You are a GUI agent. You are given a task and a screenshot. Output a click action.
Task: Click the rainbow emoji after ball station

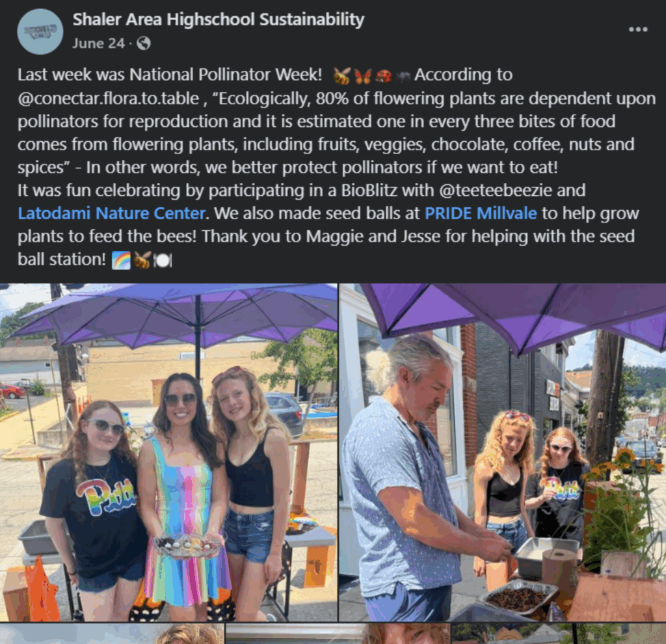[x=121, y=260]
